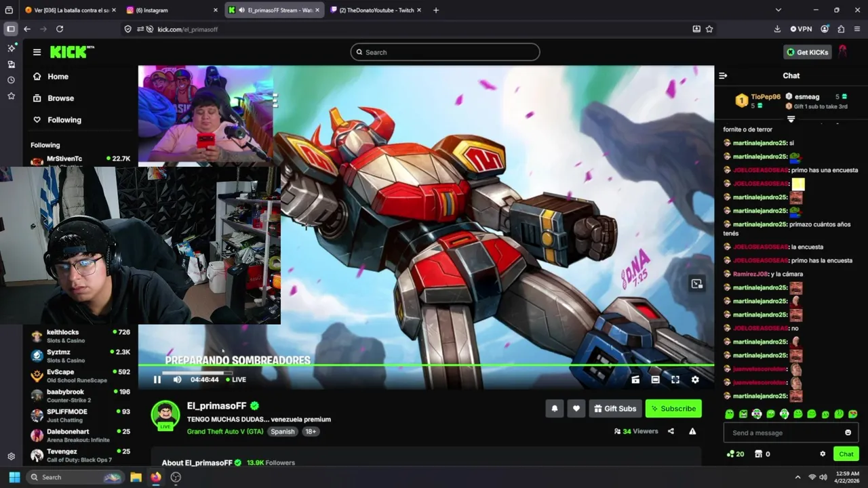Open Windows Start menu
868x488 pixels.
[14, 477]
